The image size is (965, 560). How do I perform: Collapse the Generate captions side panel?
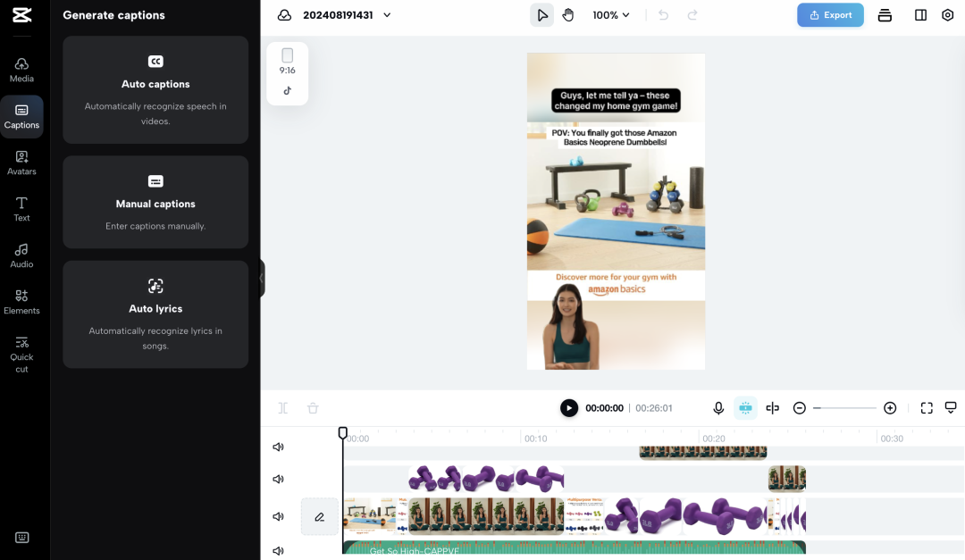click(262, 278)
